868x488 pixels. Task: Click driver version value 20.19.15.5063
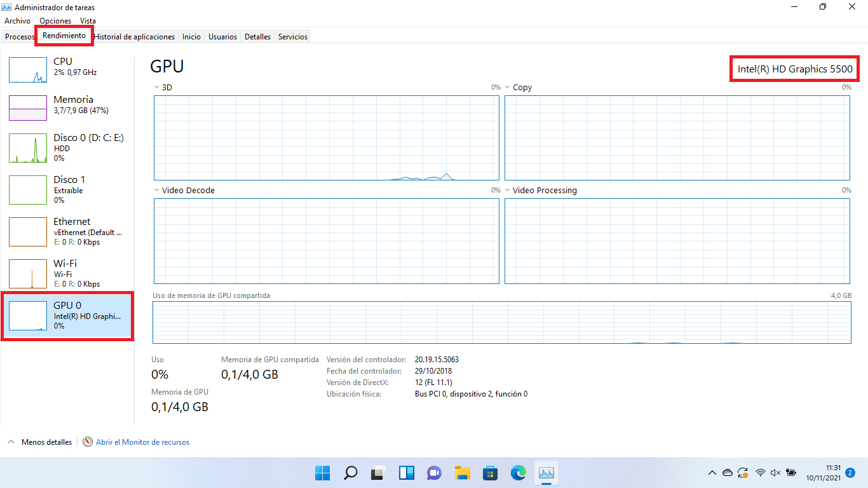(x=437, y=360)
